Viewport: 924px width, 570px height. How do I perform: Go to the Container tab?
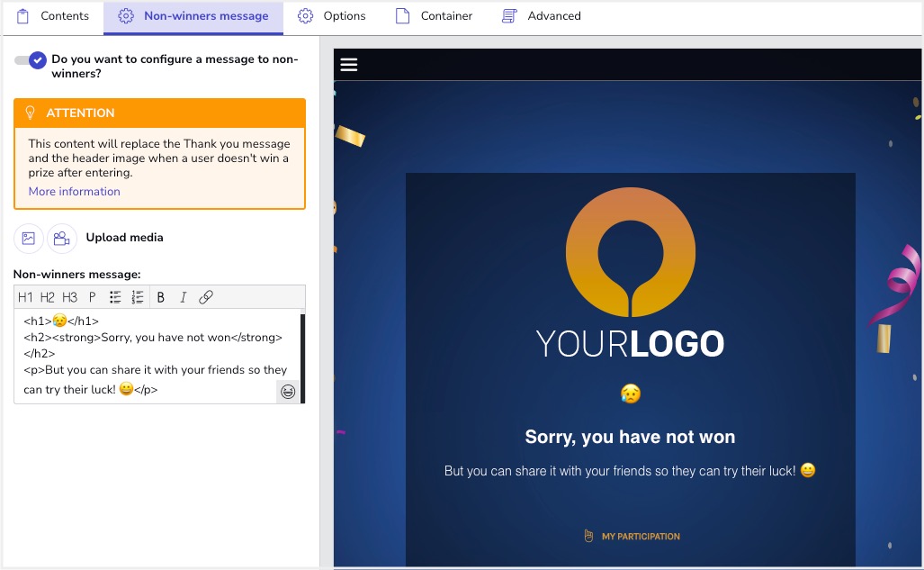(435, 16)
